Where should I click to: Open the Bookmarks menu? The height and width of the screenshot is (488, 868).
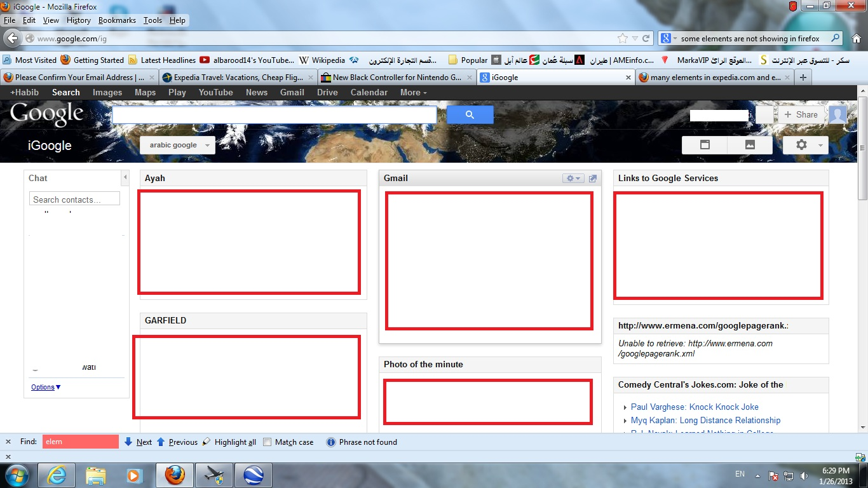point(117,20)
